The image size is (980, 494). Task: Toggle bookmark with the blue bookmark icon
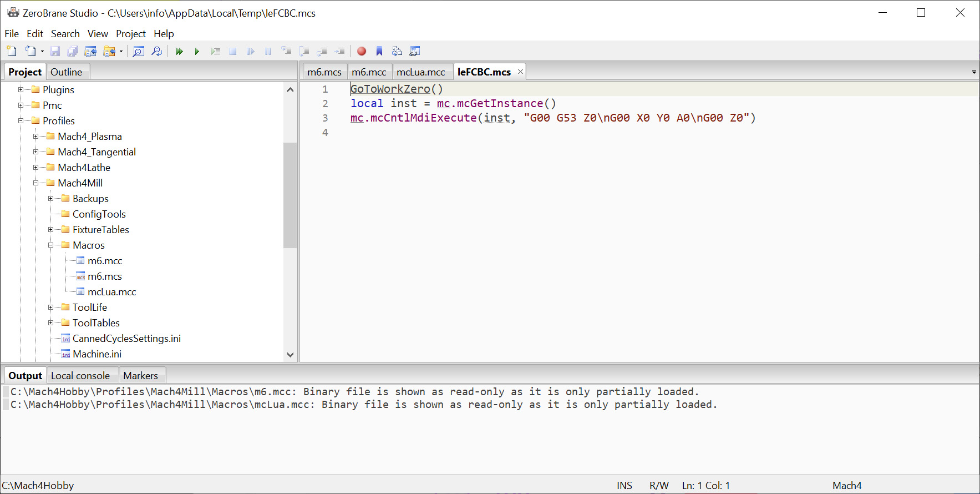click(379, 51)
